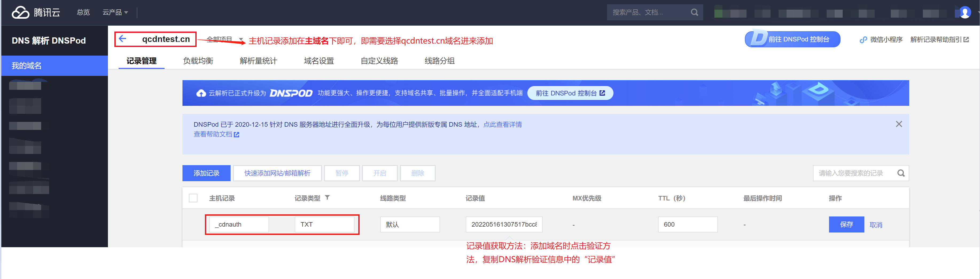Image resolution: width=980 pixels, height=279 pixels.
Task: Switch to the 记录管理 tab
Action: point(142,61)
